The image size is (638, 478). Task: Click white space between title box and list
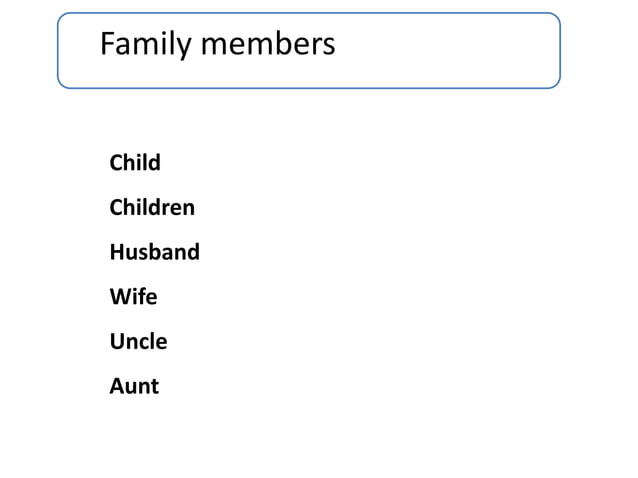click(300, 120)
